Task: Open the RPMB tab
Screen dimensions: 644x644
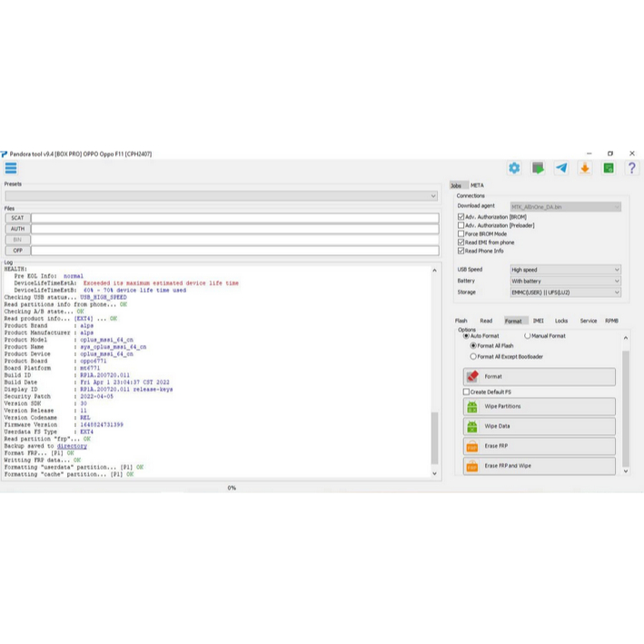Action: coord(611,321)
